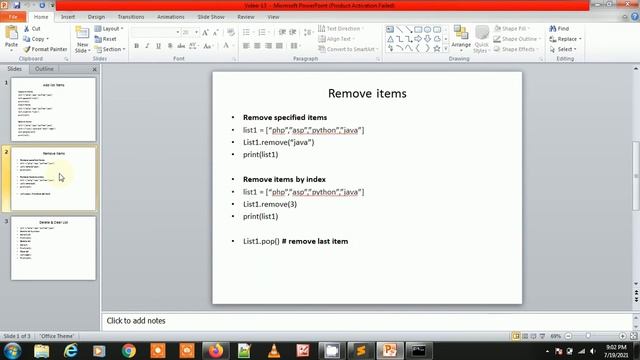Click to add notes area
Image resolution: width=640 pixels, height=360 pixels.
(367, 321)
